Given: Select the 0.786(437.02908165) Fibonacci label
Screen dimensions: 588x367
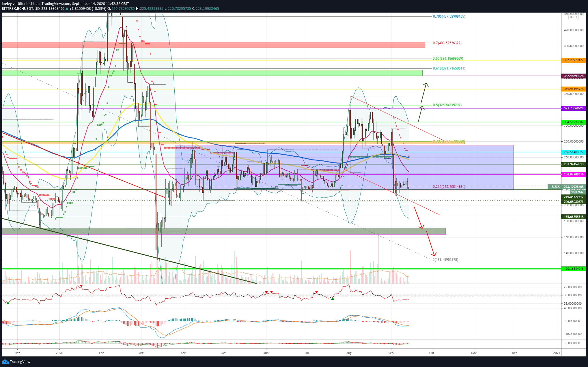Looking at the screenshot, I should [449, 16].
